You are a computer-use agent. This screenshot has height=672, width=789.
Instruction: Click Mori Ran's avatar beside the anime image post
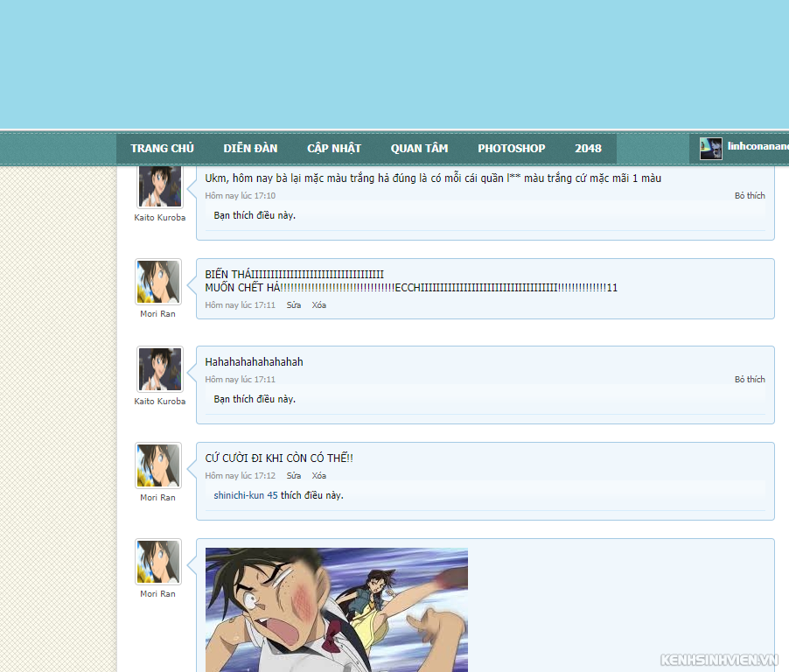[158, 562]
